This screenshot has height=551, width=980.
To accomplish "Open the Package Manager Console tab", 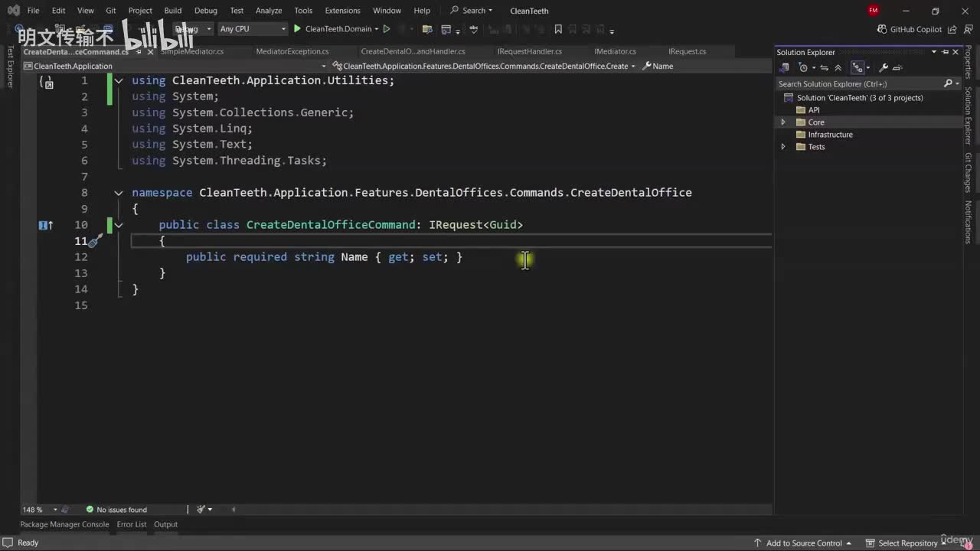I will coord(64,524).
